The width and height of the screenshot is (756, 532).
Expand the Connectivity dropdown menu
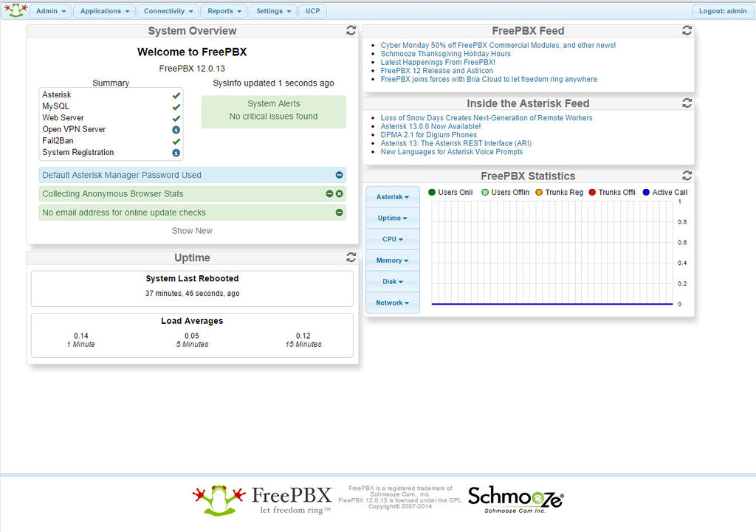(x=168, y=11)
